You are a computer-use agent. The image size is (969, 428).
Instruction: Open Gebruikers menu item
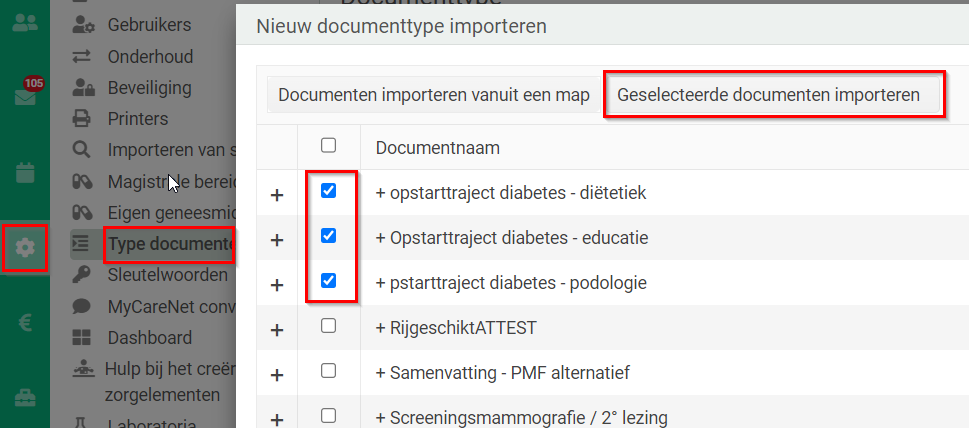[x=150, y=25]
